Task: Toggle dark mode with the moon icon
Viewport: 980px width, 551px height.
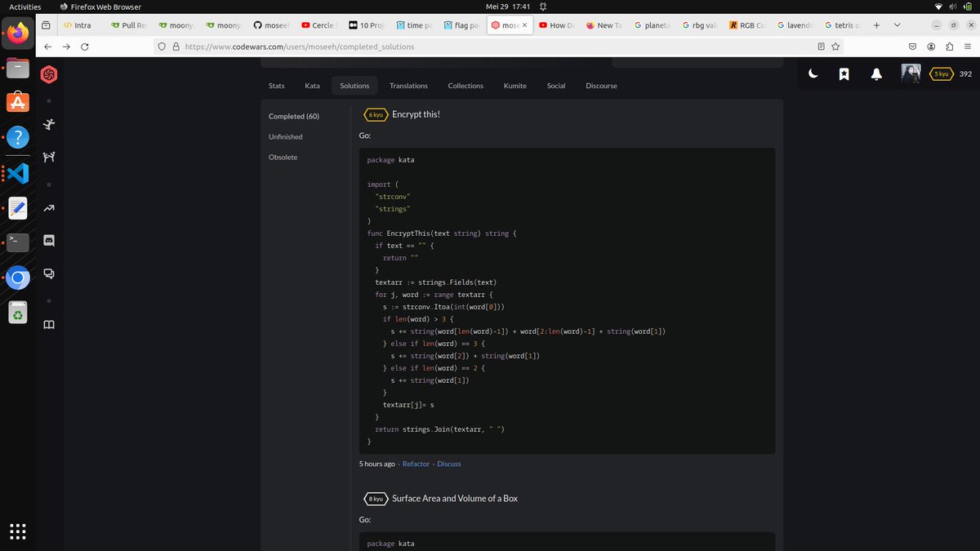Action: 814,74
